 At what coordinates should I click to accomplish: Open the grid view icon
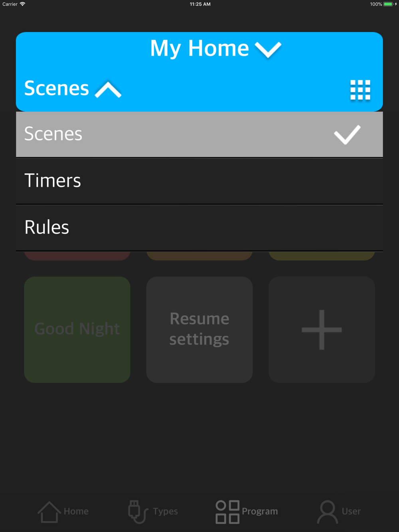(x=360, y=90)
